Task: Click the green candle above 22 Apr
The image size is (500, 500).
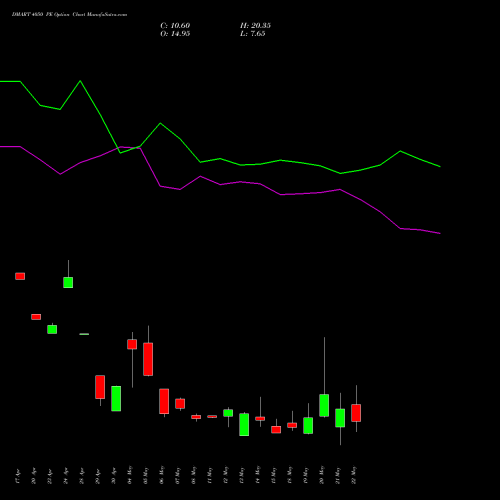Action: point(52,329)
